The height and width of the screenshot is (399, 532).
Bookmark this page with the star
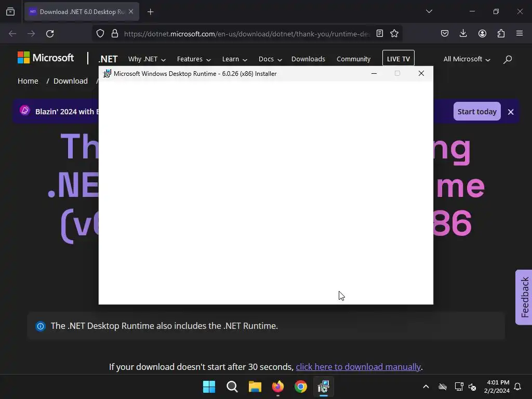tap(394, 33)
